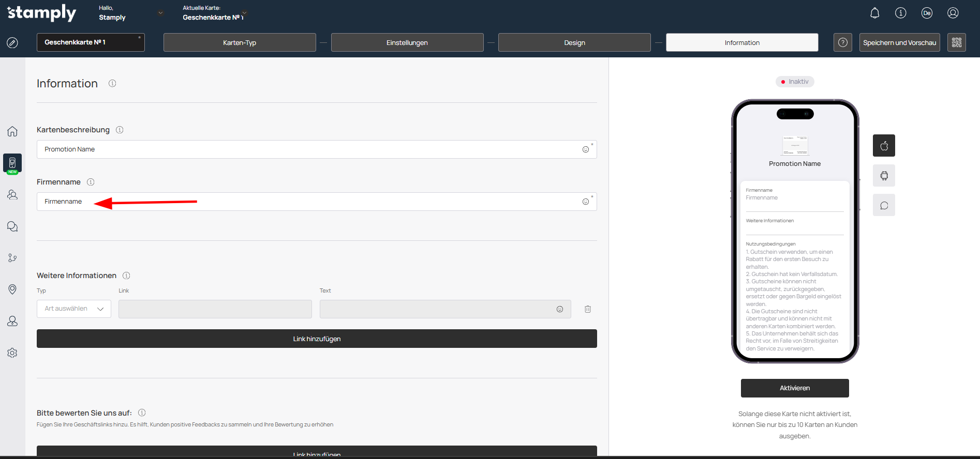Open the Hallo Stamply account dropdown

click(x=160, y=13)
